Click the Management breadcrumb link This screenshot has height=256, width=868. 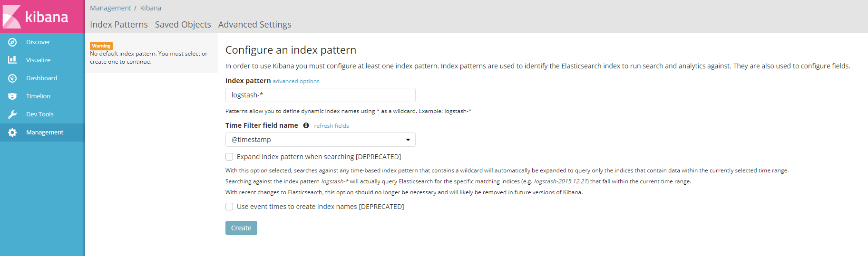point(110,8)
